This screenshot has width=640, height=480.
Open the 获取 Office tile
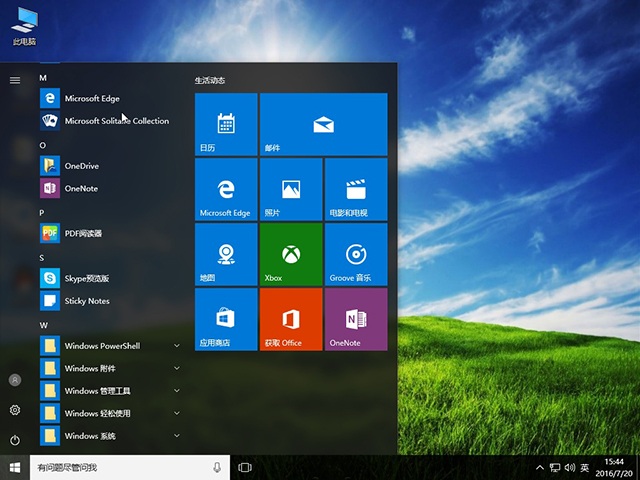pos(290,319)
